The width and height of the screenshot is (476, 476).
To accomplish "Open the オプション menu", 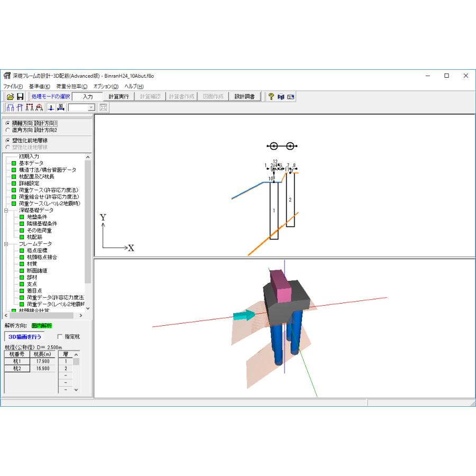I will [106, 86].
